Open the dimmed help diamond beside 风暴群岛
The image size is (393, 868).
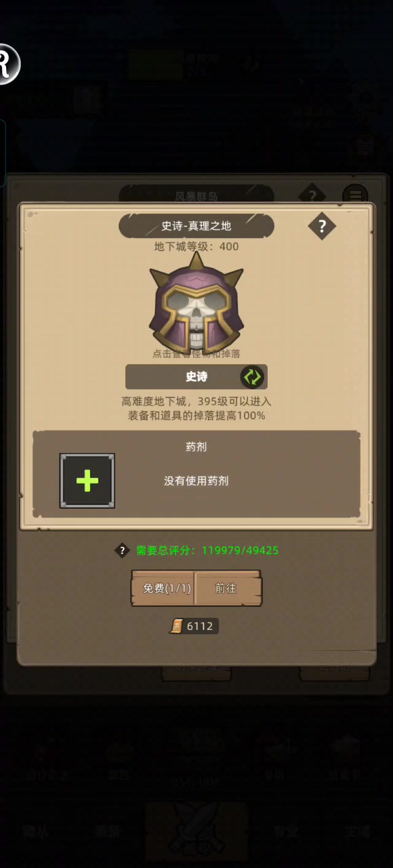[x=312, y=196]
